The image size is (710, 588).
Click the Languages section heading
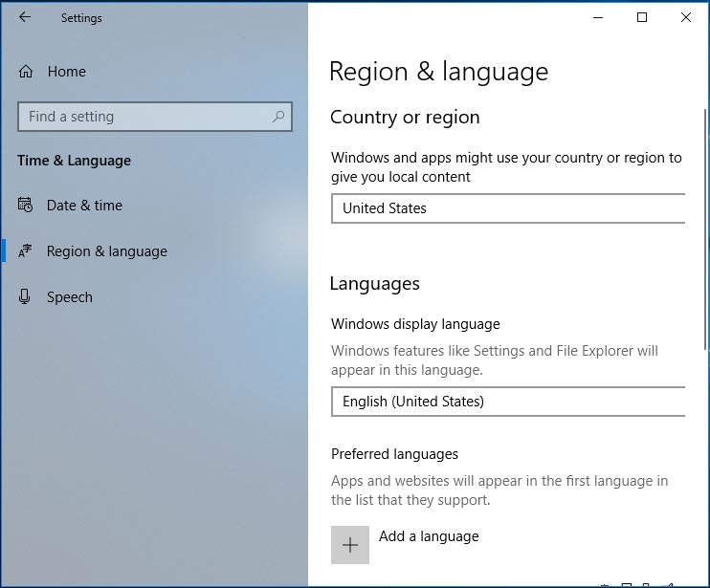point(374,284)
